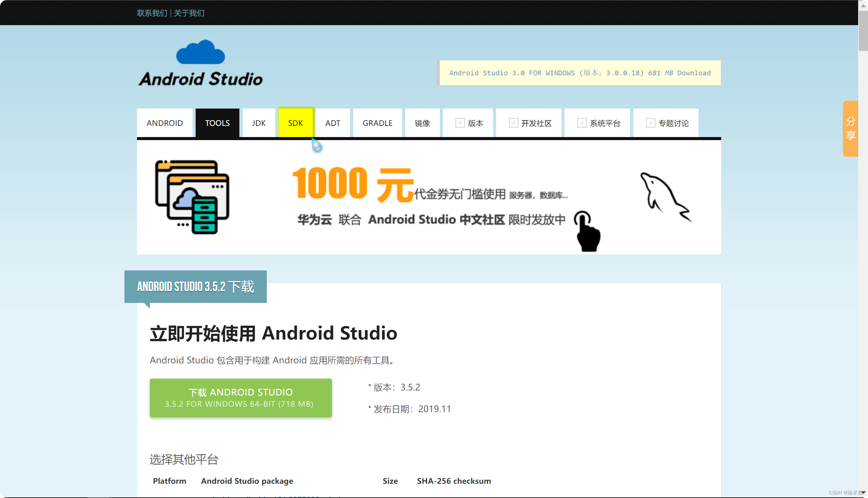Image resolution: width=868 pixels, height=498 pixels.
Task: Click the 1000 元 voucher banner text
Action: point(353,184)
